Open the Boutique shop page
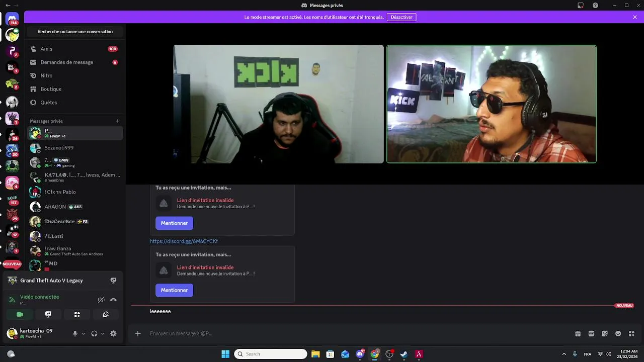The image size is (644, 362). point(74,89)
